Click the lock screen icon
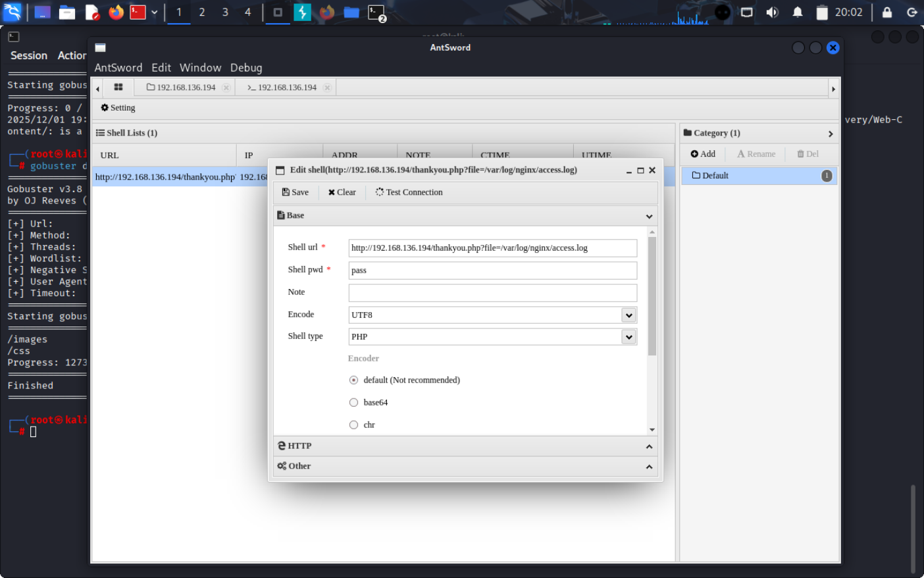Screen dimensions: 924x578 (x=887, y=12)
